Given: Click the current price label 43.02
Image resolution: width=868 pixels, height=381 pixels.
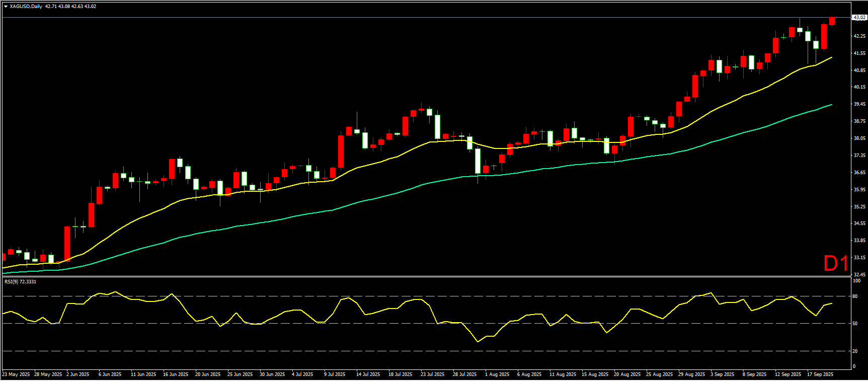Looking at the screenshot, I should tap(859, 18).
